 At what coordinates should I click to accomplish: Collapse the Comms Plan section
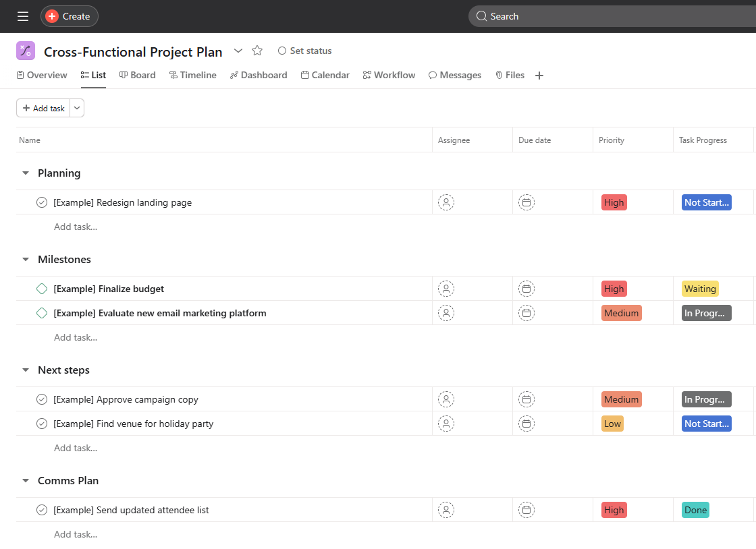coord(26,481)
